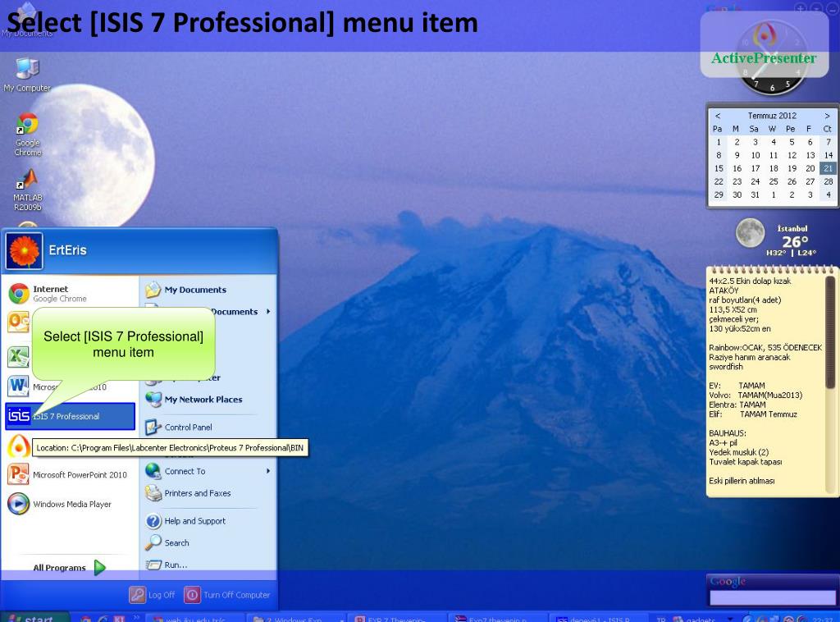Click İstanbul weather location text
Image resolution: width=840 pixels, height=622 pixels.
tap(792, 228)
